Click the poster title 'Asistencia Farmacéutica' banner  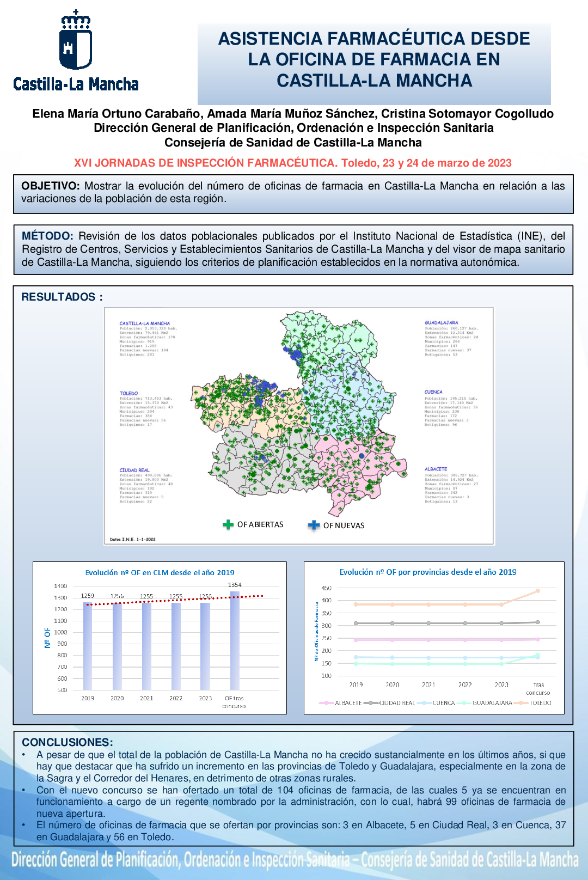(374, 60)
